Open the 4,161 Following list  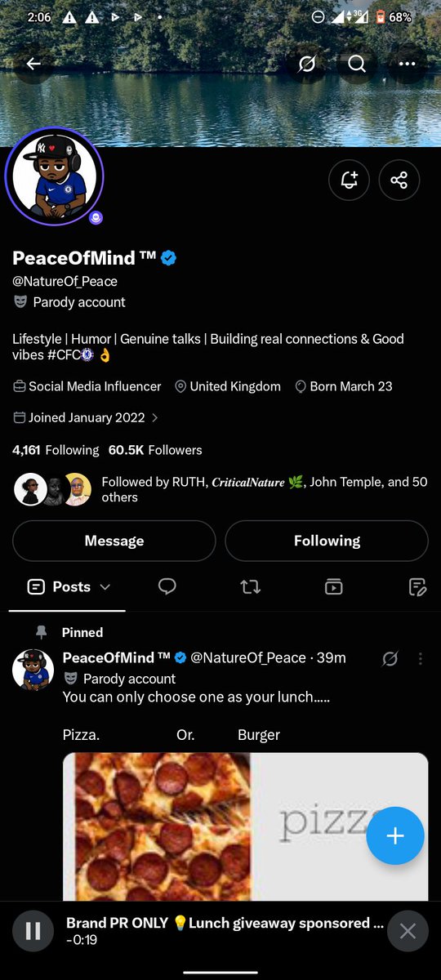[56, 450]
